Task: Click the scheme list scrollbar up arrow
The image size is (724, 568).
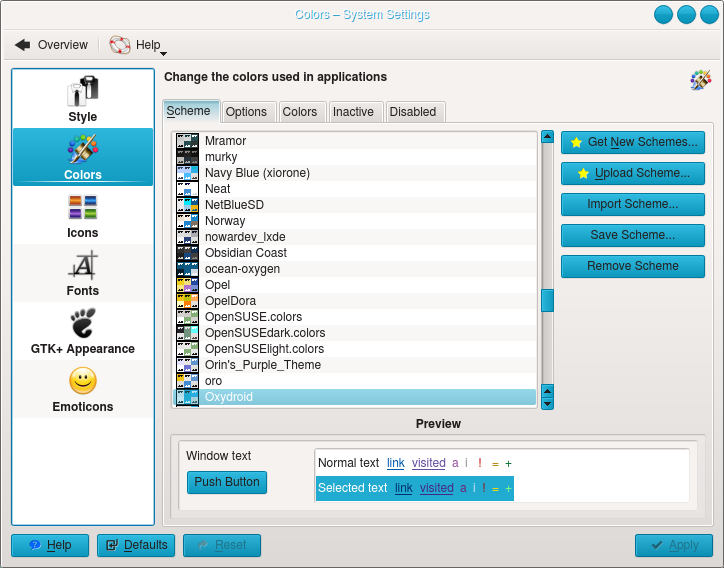Action: [547, 137]
